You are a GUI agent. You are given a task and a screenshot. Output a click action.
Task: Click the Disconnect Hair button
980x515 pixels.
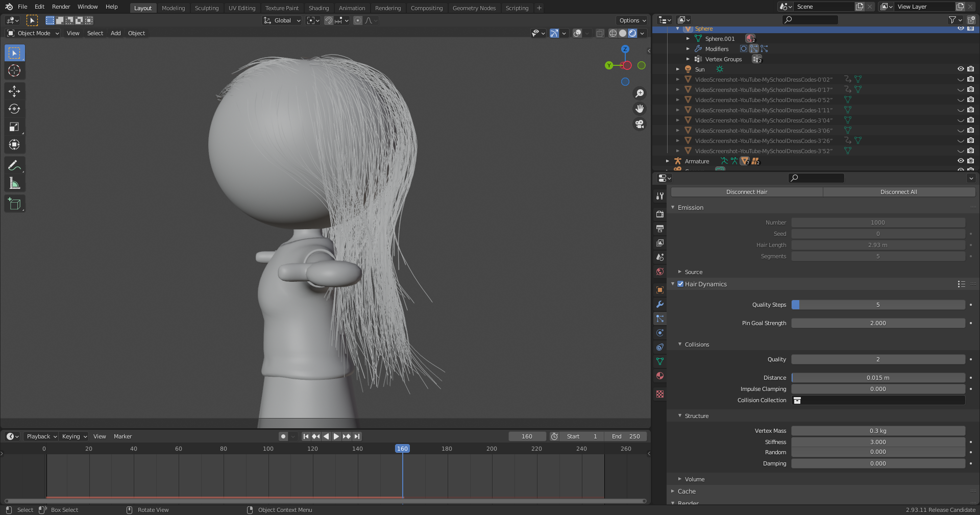[747, 192]
